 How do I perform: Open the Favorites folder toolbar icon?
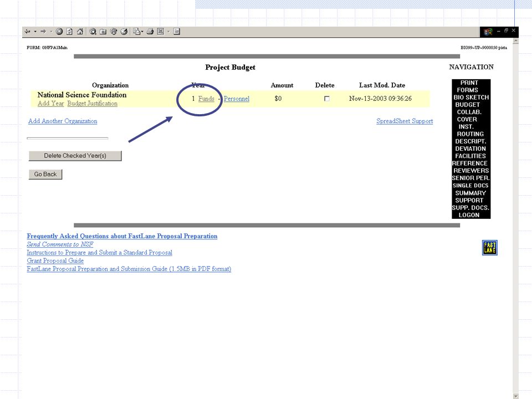coord(103,32)
